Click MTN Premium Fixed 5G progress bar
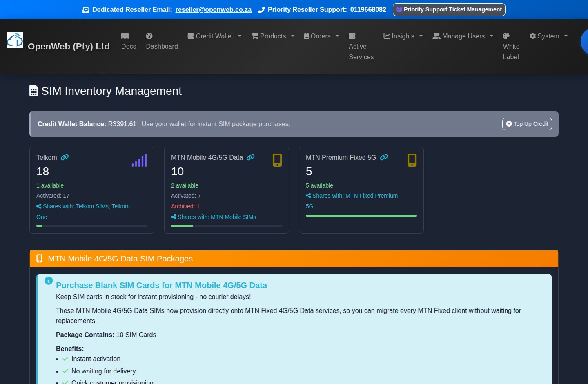The image size is (588, 384). coord(361,215)
